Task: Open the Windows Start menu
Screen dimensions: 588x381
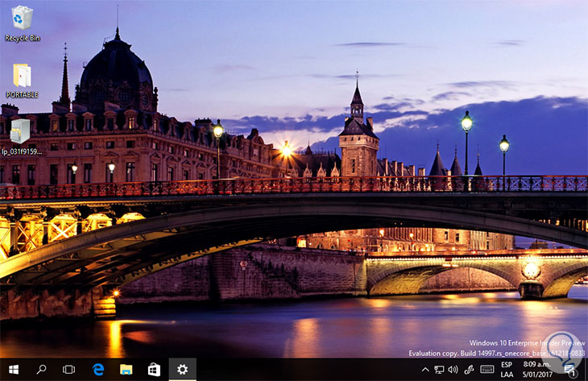Action: pyautogui.click(x=14, y=370)
